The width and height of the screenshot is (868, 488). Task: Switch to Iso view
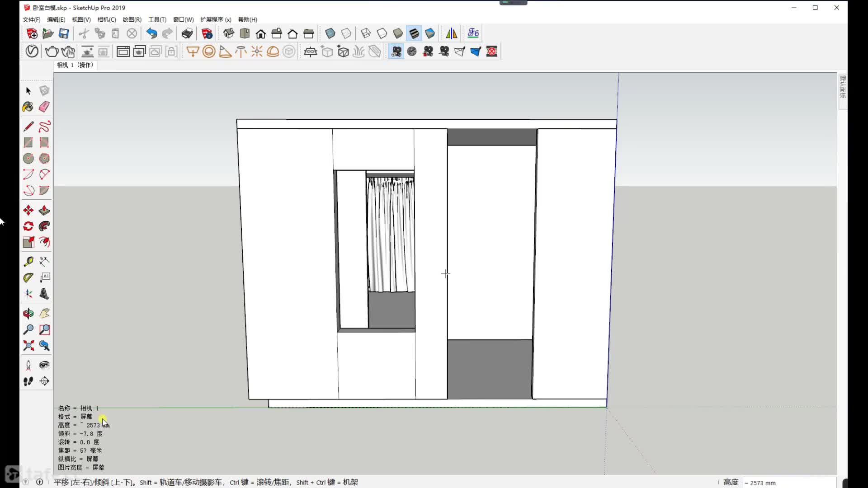pyautogui.click(x=229, y=33)
